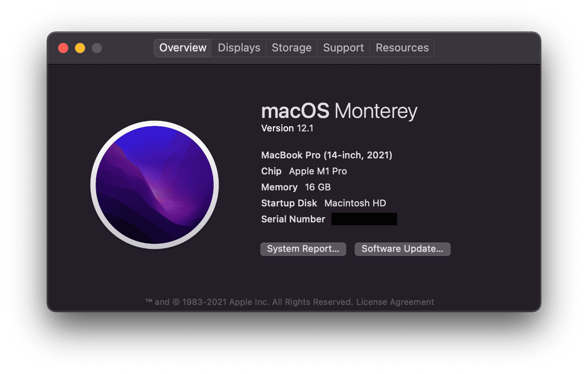Close the window with the red button

pos(63,48)
